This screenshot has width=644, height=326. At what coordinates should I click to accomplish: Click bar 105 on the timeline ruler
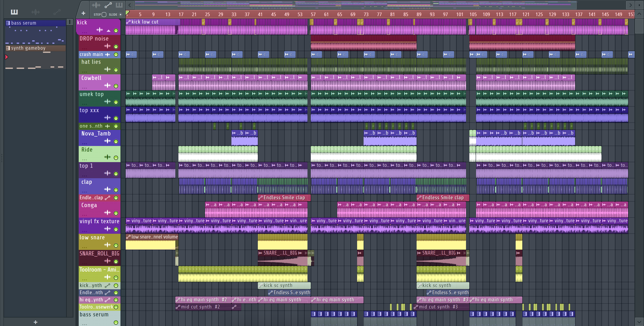473,15
